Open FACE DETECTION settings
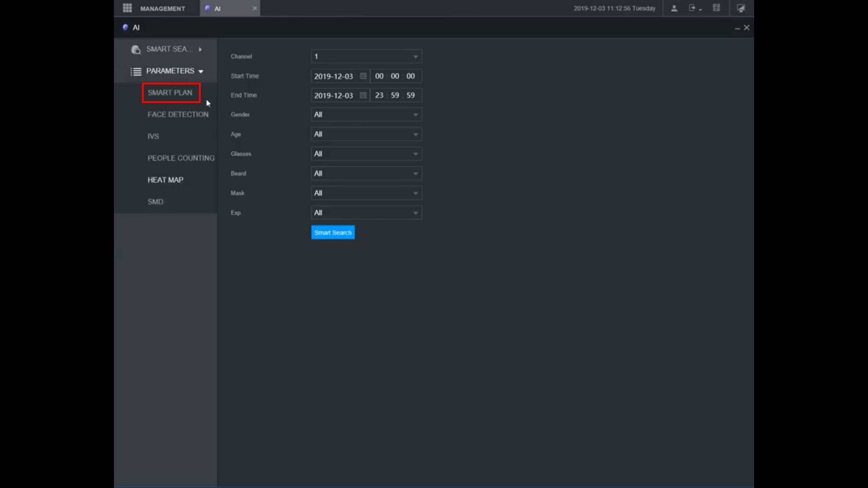The width and height of the screenshot is (868, 488). pos(178,115)
